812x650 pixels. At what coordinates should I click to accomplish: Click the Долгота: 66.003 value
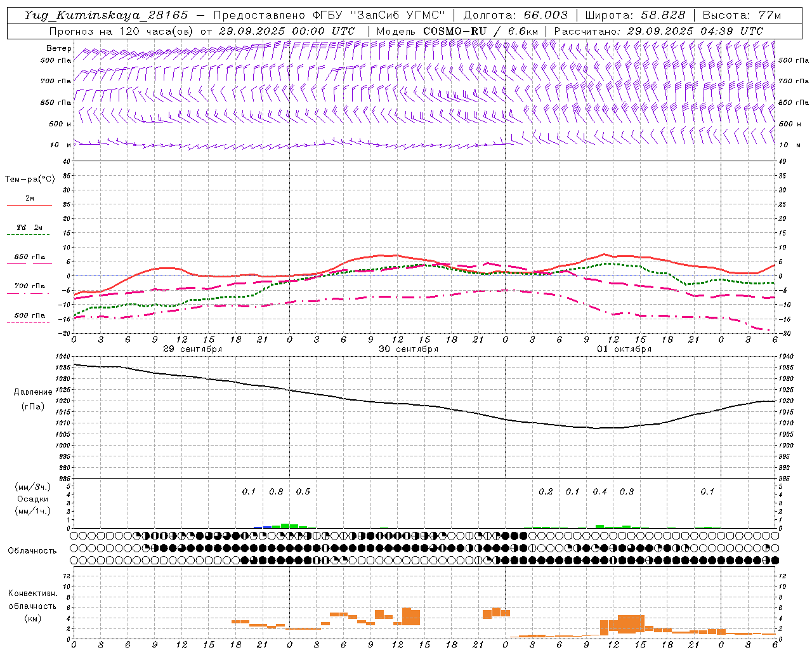515,15
